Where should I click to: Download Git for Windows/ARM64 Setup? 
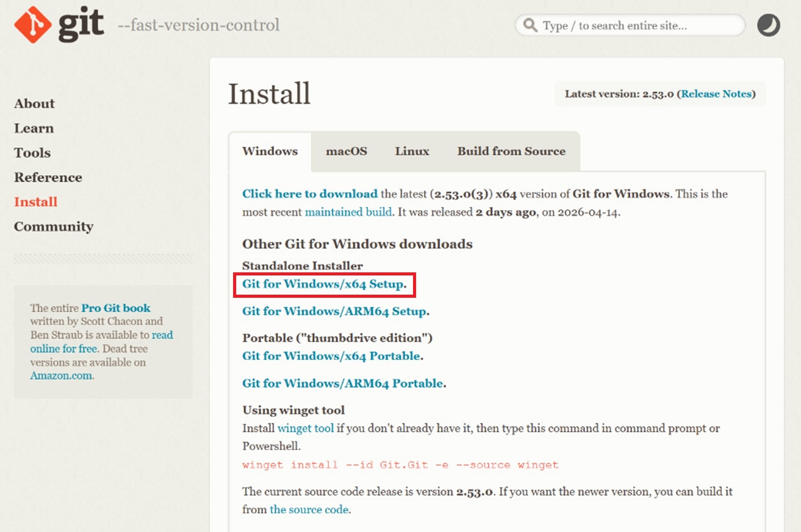coord(335,311)
